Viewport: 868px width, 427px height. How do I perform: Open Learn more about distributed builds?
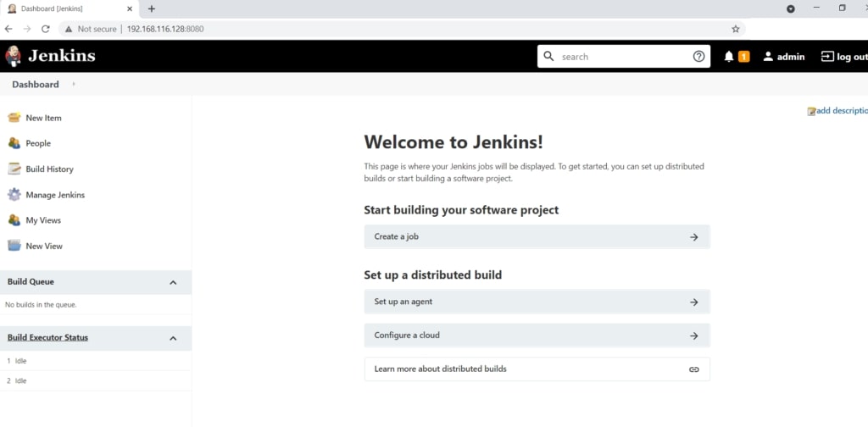pos(537,369)
